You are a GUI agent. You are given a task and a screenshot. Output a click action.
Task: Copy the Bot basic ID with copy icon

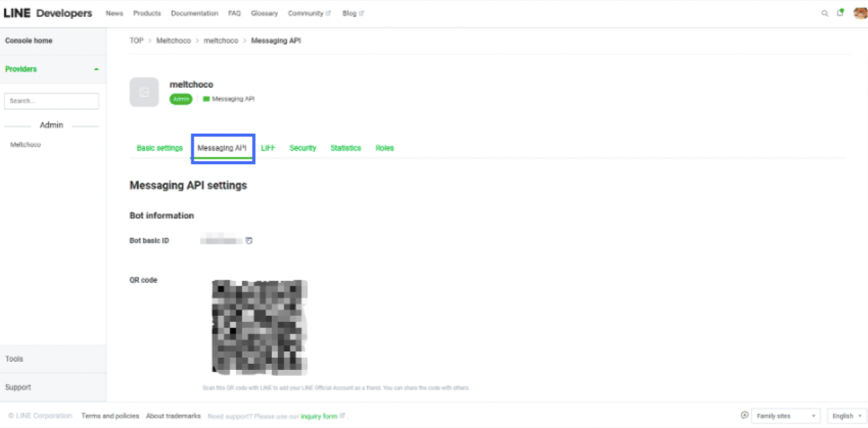(249, 240)
